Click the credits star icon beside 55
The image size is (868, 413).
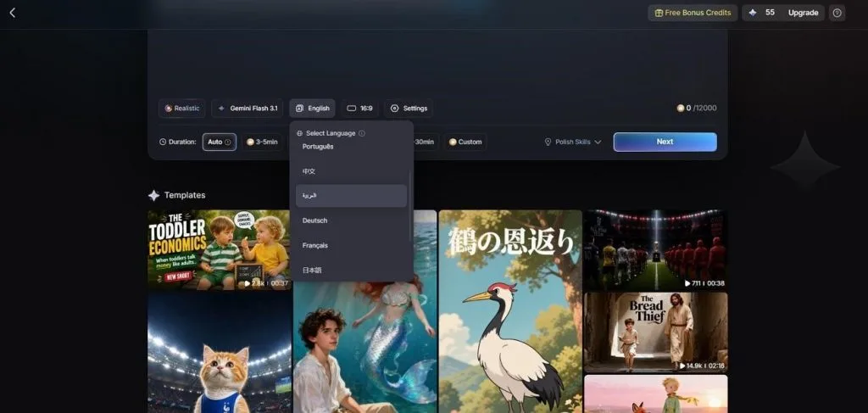point(753,13)
